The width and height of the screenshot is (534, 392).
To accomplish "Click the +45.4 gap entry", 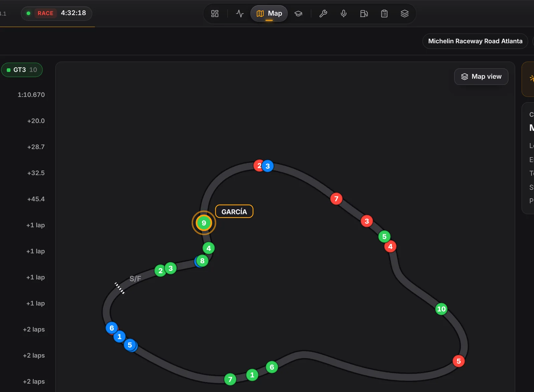I will pyautogui.click(x=36, y=199).
